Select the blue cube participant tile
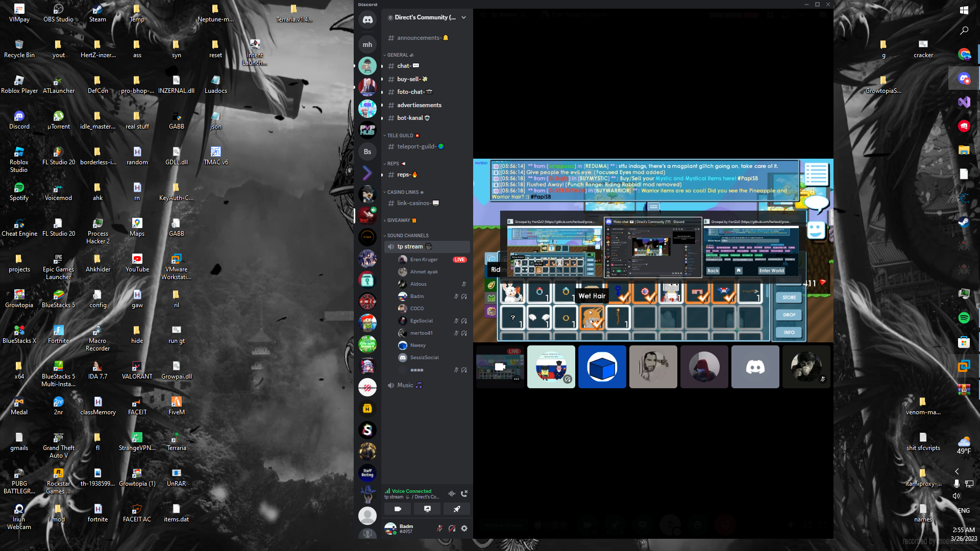Image resolution: width=980 pixels, height=551 pixels. point(602,367)
